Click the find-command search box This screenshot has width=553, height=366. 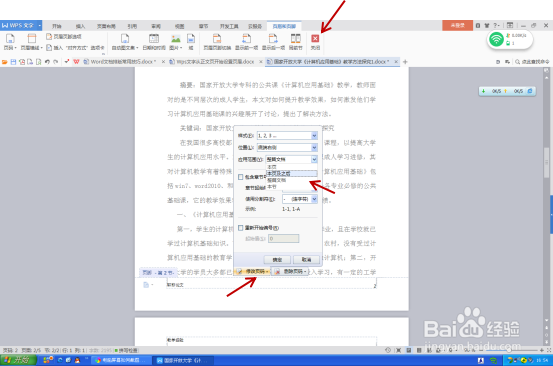click(533, 62)
